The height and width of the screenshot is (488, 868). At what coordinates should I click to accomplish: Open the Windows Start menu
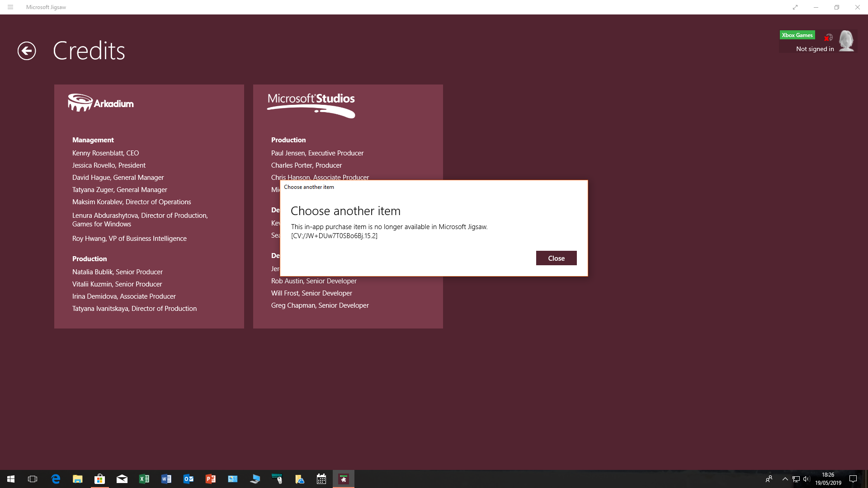click(11, 479)
